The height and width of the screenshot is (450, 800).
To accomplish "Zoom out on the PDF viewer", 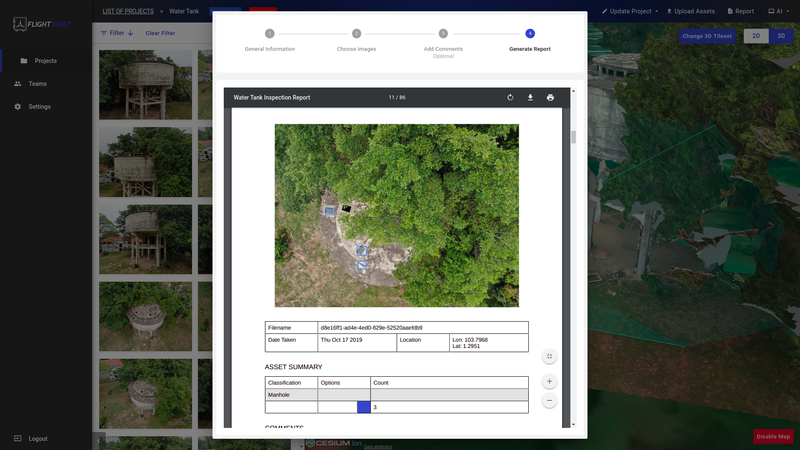I will (549, 401).
